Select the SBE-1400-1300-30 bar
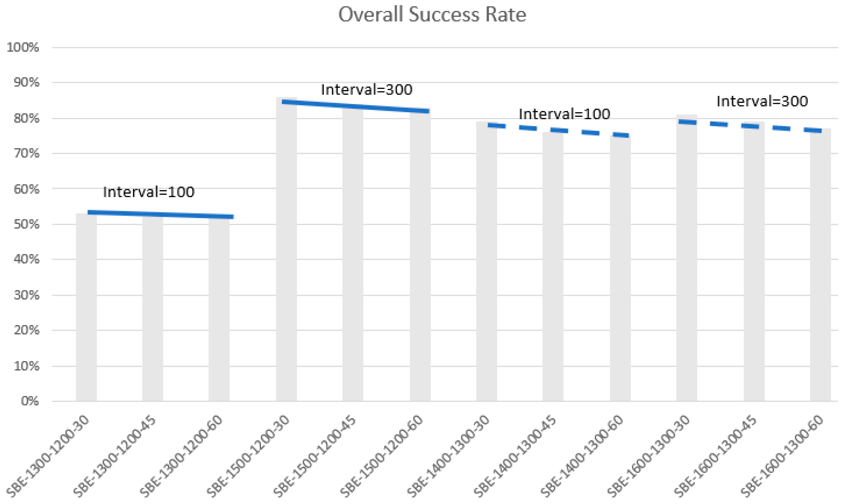This screenshot has width=845, height=504. coord(486,261)
